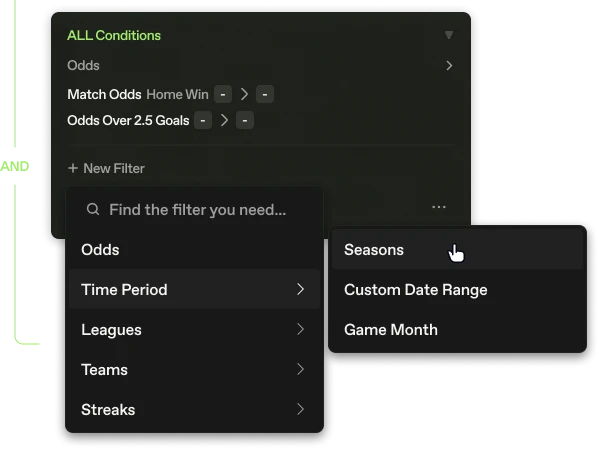Open the Time Period submenu
Image resolution: width=599 pixels, height=449 pixels.
point(194,290)
